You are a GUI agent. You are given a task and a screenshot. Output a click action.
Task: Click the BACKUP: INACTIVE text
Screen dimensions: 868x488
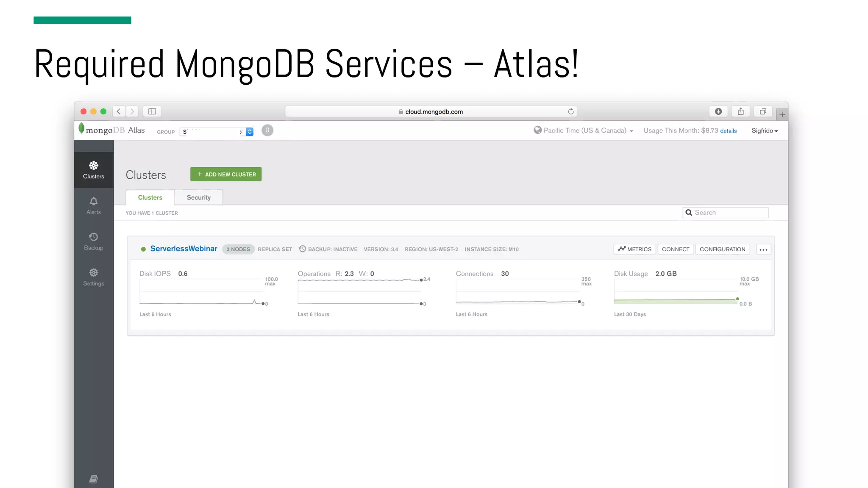333,249
